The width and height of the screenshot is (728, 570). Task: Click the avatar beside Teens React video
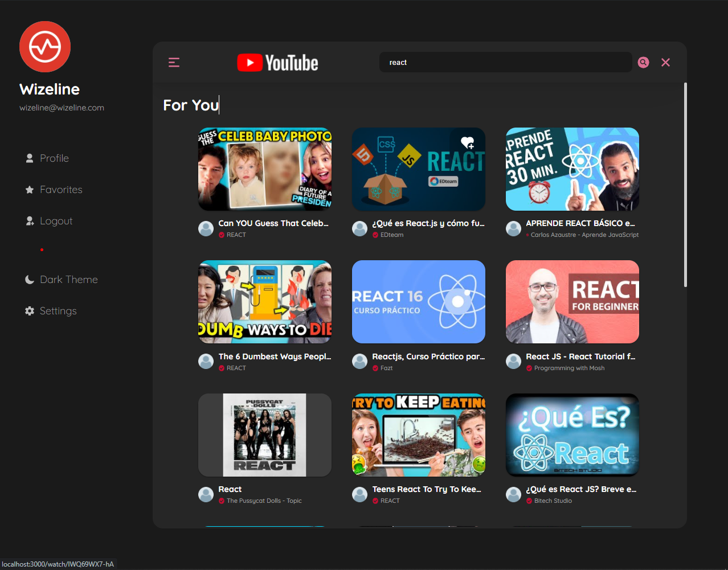[x=359, y=494]
